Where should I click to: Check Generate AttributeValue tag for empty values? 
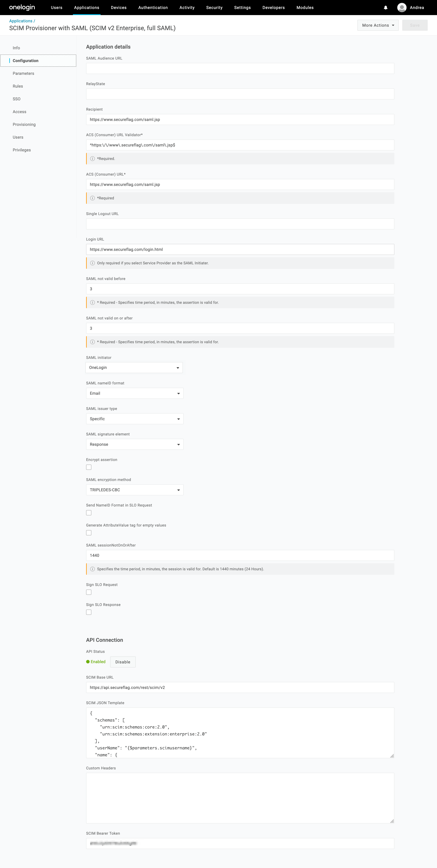point(89,533)
